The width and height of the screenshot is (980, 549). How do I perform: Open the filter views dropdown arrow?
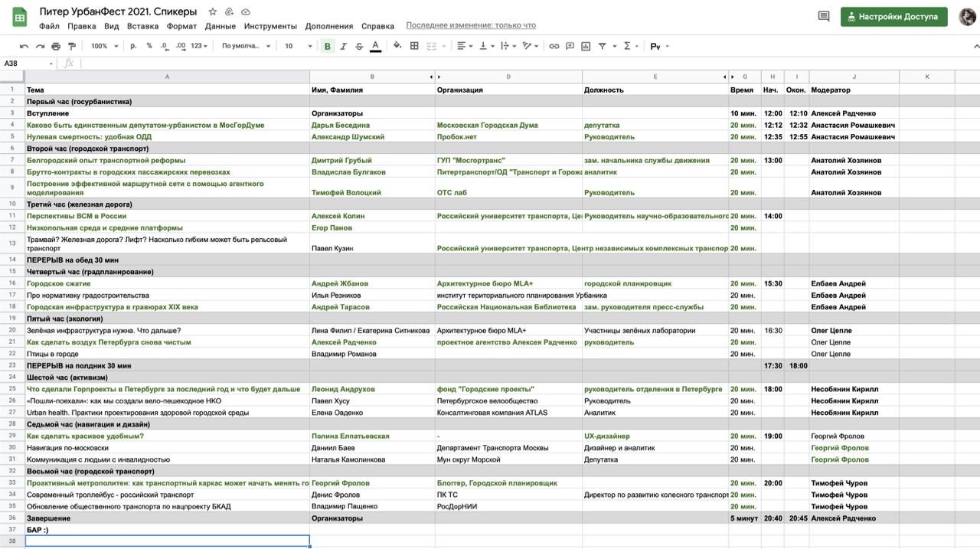coord(615,46)
